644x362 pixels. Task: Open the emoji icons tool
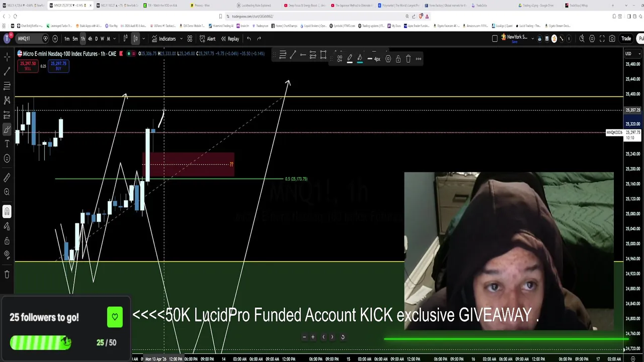[7, 159]
